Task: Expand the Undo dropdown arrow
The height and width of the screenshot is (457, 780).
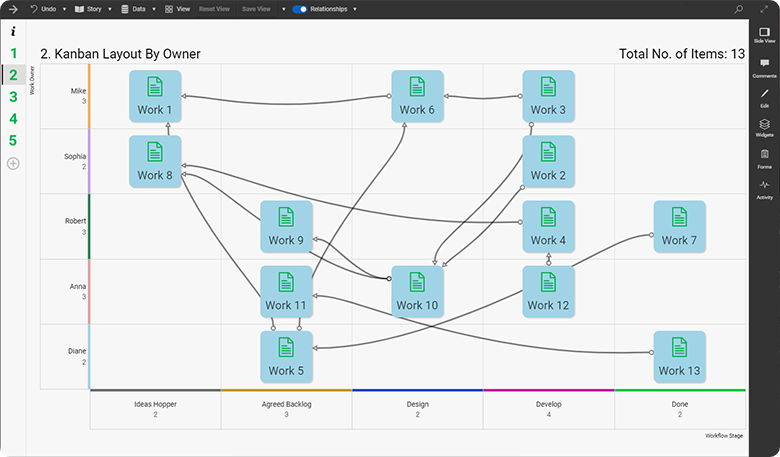Action: pyautogui.click(x=65, y=8)
